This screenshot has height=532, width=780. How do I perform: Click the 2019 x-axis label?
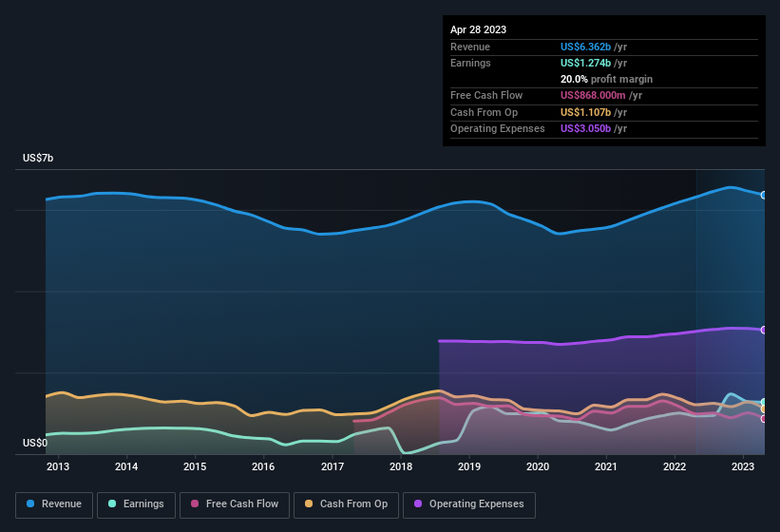pos(469,466)
